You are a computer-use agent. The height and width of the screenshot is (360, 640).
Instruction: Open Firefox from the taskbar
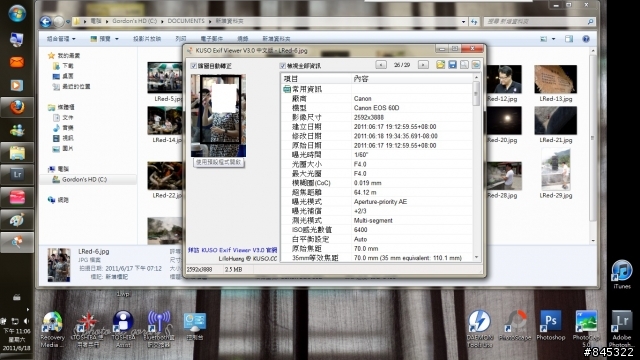pyautogui.click(x=17, y=108)
